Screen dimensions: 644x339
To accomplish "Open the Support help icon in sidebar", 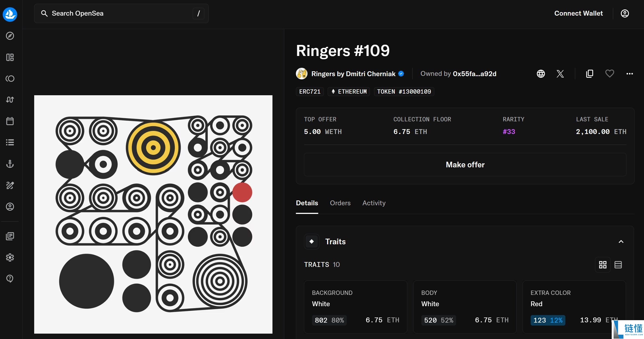I will point(10,279).
